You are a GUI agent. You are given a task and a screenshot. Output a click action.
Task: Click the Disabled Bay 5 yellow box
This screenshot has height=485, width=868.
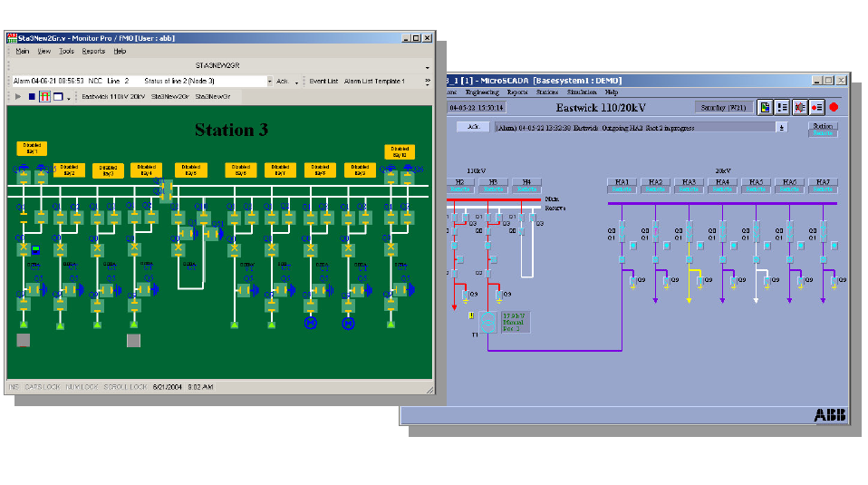191,170
